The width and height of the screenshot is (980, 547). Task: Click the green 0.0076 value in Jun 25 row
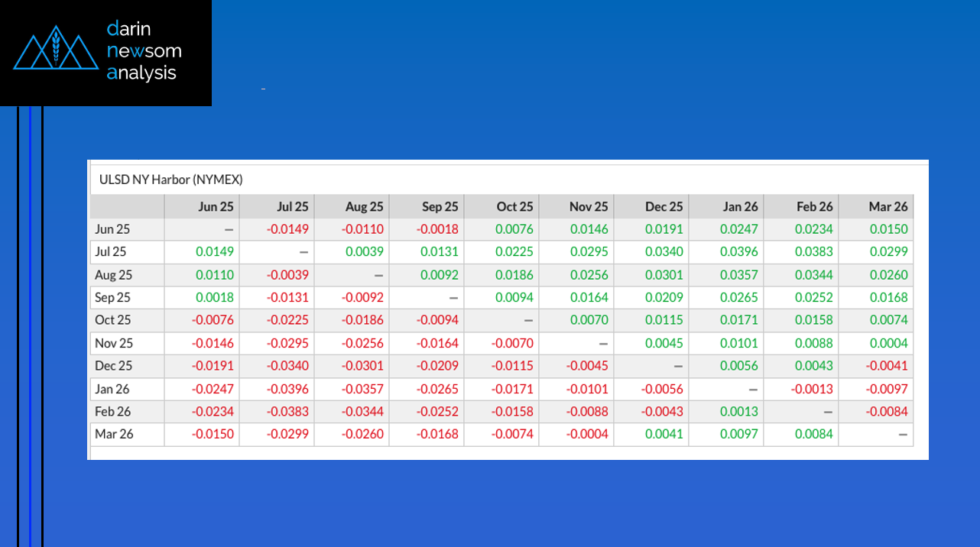(514, 229)
